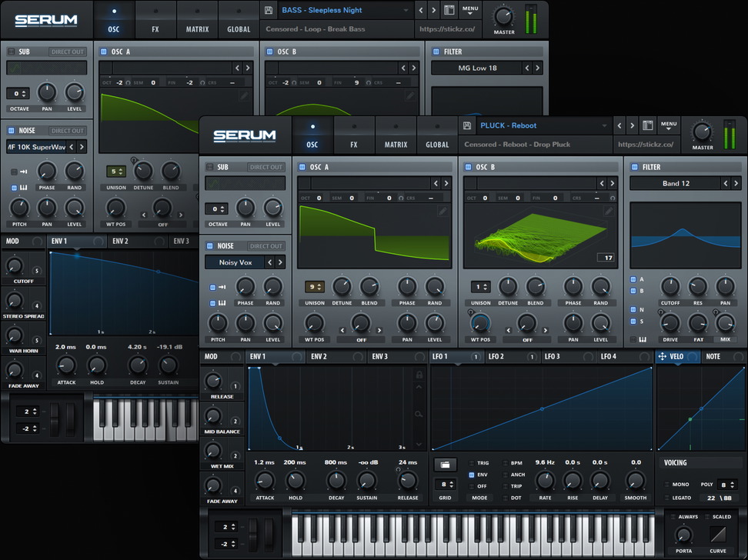Adjust the OSC A unison voices stepper showing 9
Viewport: 748px width, 560px height.
pos(315,287)
